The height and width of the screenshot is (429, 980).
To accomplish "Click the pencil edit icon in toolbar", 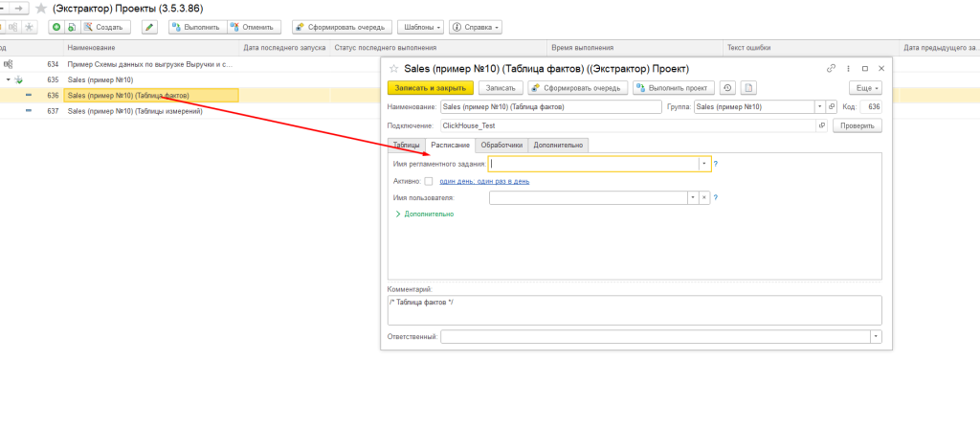I will [149, 28].
